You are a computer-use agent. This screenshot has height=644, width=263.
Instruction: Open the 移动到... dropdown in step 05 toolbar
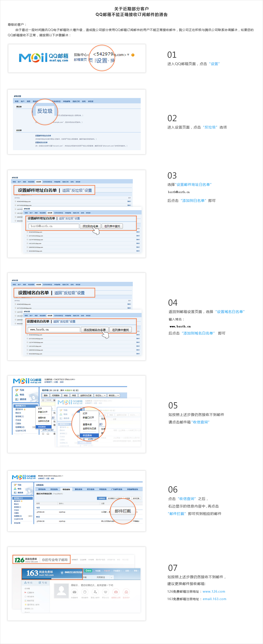point(114,395)
